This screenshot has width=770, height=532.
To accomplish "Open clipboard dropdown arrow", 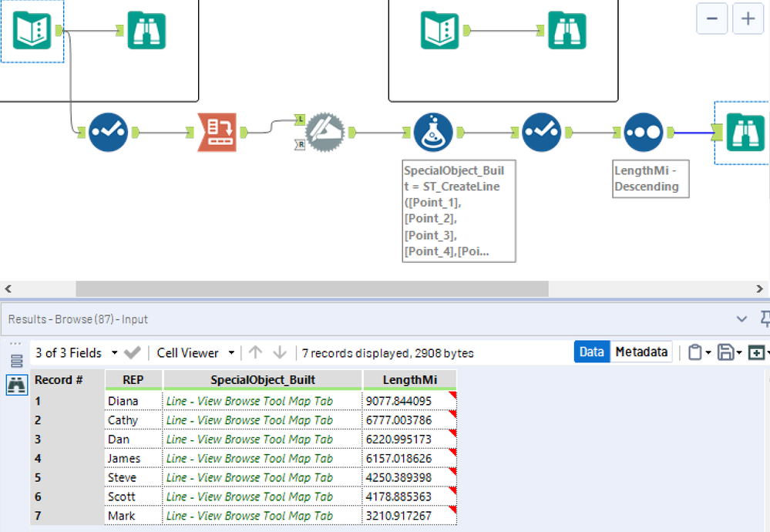I will (x=708, y=352).
